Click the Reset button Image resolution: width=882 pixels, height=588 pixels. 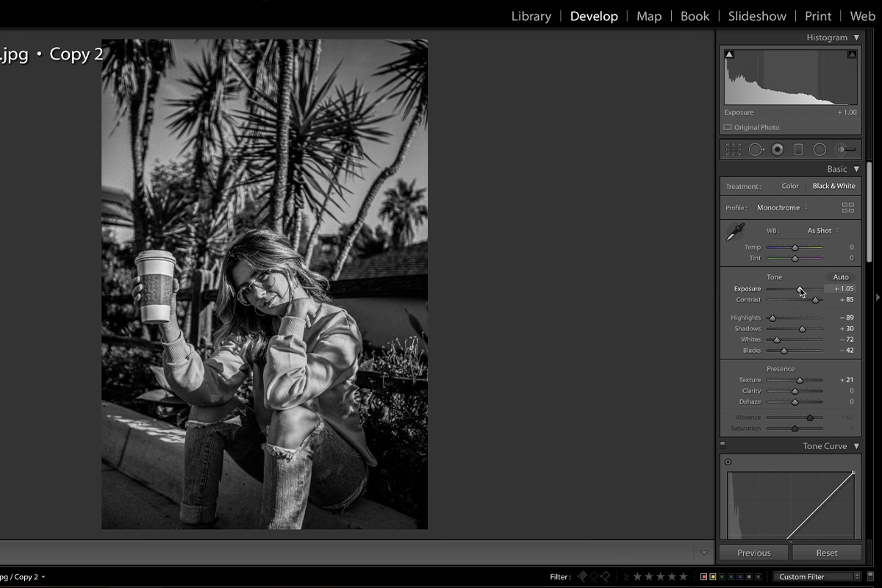coord(826,553)
